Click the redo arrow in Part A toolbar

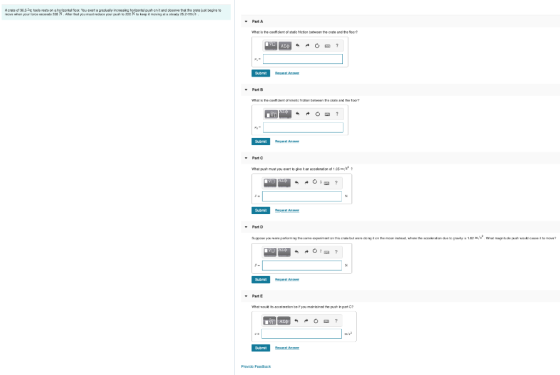coord(307,46)
